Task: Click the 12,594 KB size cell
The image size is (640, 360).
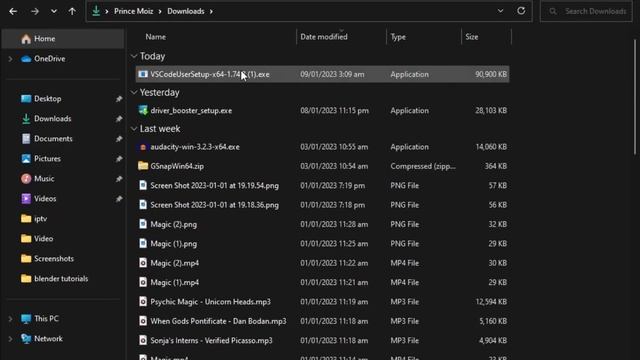Action: tap(491, 302)
